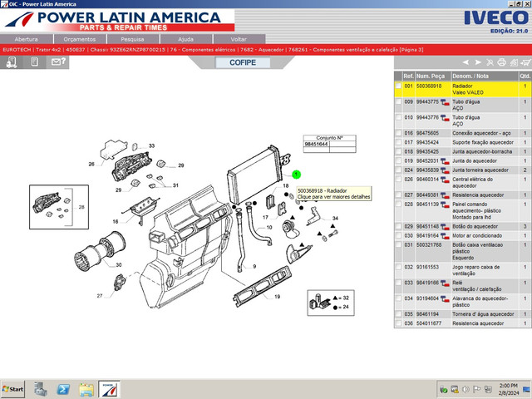This screenshot has height=399, width=532.
Task: Check the box for ref 035 Torneira d'água
Action: tap(398, 314)
